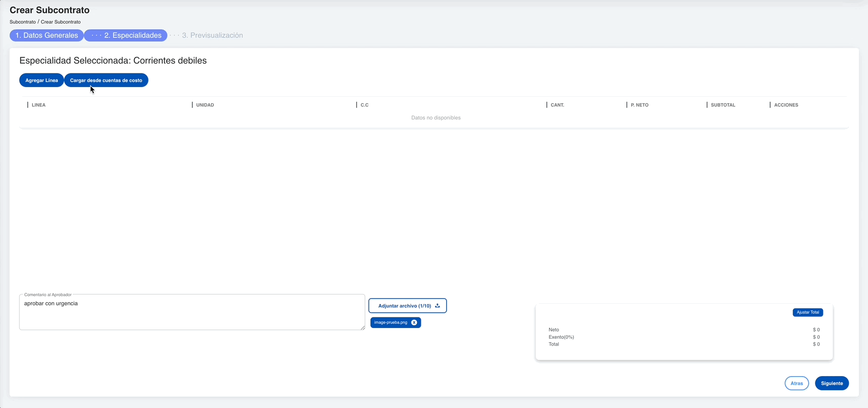Image resolution: width=868 pixels, height=408 pixels.
Task: Click the ACCIONES column header
Action: pos(786,105)
